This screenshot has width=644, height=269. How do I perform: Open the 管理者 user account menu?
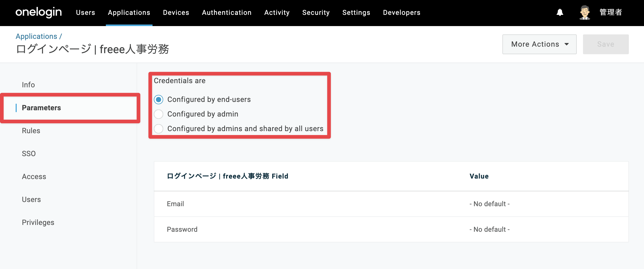pyautogui.click(x=611, y=12)
